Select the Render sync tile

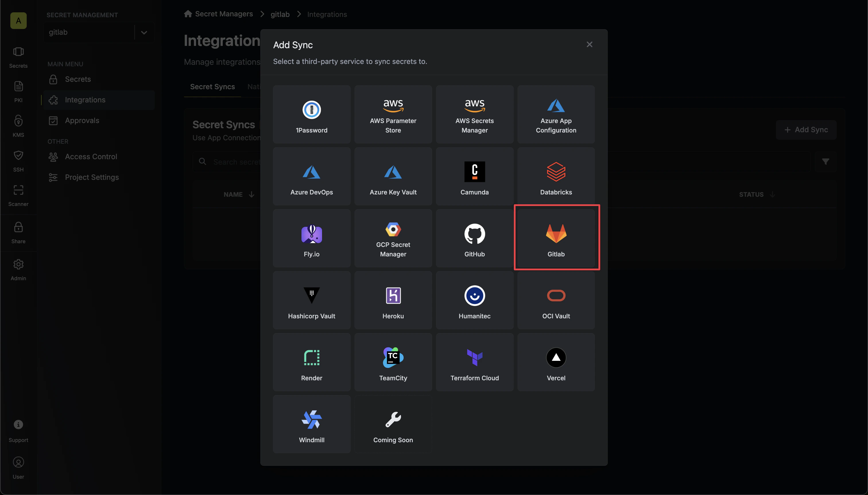[x=311, y=362]
